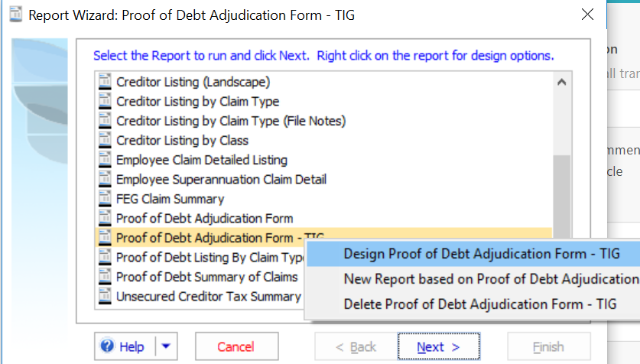This screenshot has width=640, height=364.
Task: Open the Help button dropdown arrow
Action: pos(166,347)
